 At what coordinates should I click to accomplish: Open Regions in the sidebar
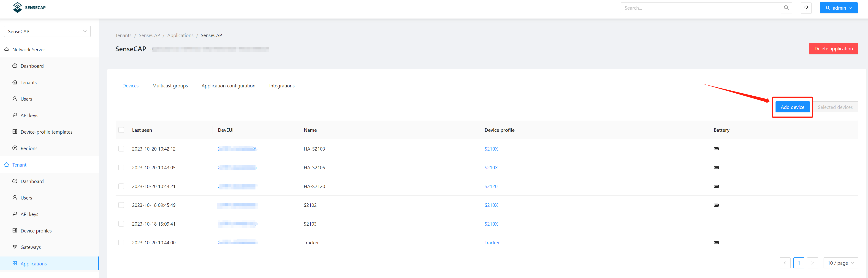(49, 148)
